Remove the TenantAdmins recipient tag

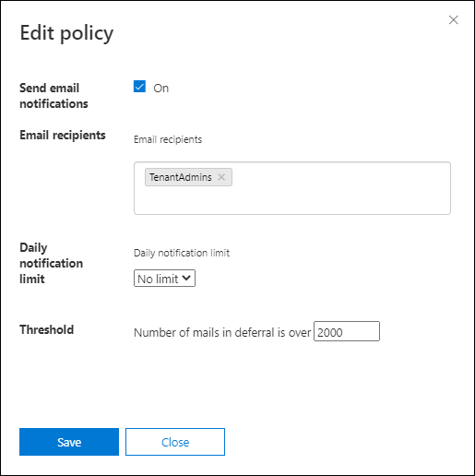(x=221, y=177)
